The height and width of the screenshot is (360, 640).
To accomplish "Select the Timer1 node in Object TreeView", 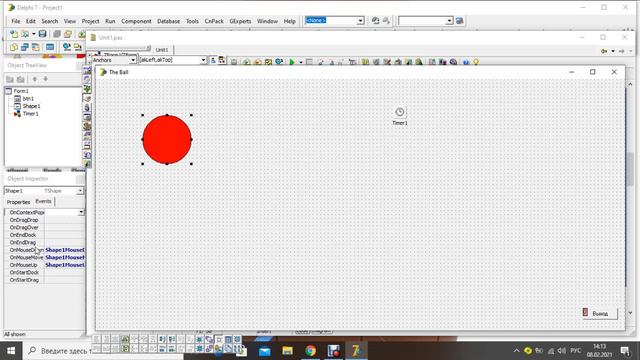I will coord(30,114).
